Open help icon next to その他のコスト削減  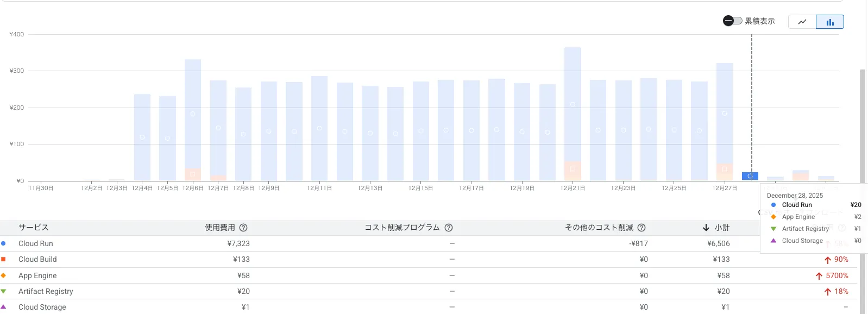pos(641,228)
